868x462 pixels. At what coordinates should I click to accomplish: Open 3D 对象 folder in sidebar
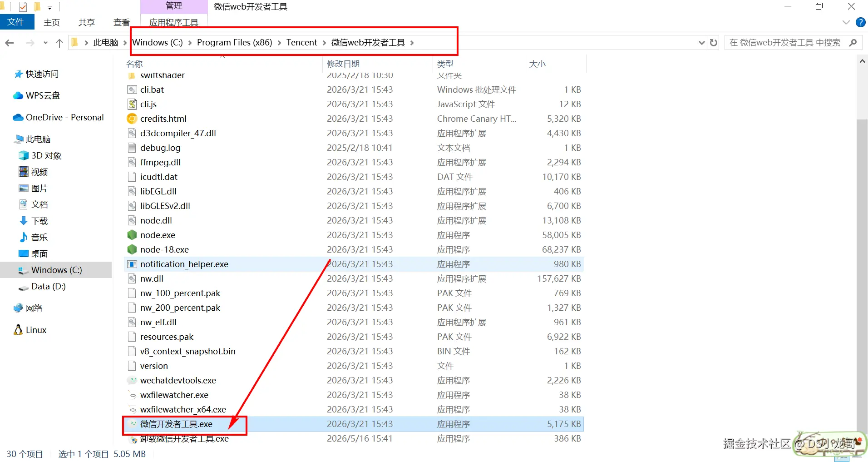(40, 155)
